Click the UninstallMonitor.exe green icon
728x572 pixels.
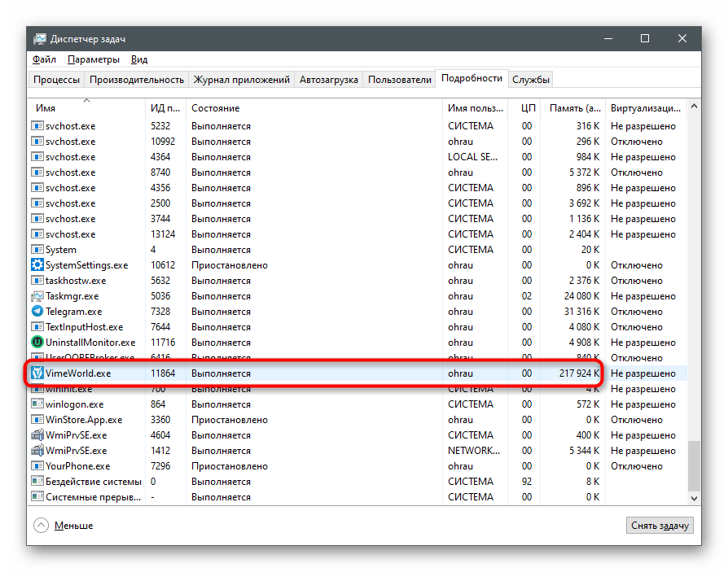coord(37,343)
